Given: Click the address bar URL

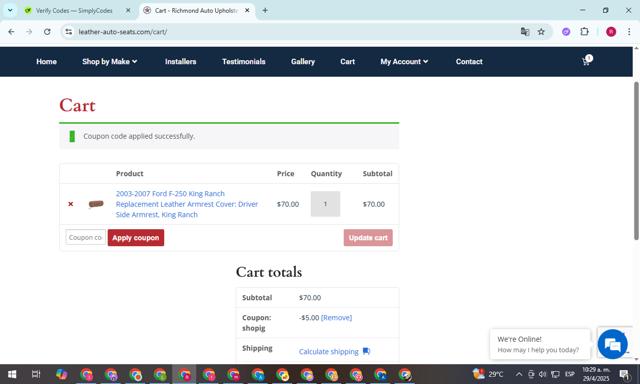Looking at the screenshot, I should click(122, 31).
